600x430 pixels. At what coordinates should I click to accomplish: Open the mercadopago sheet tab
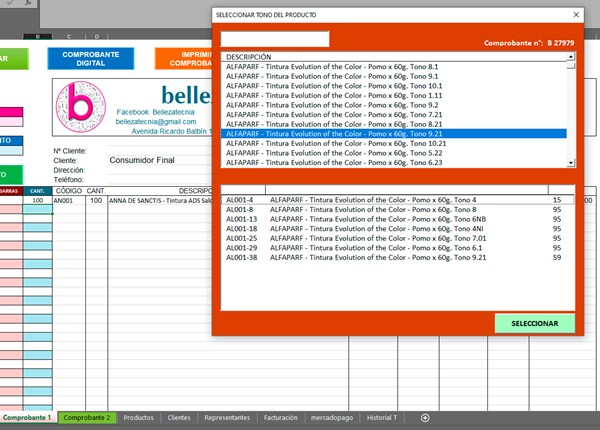pos(332,417)
